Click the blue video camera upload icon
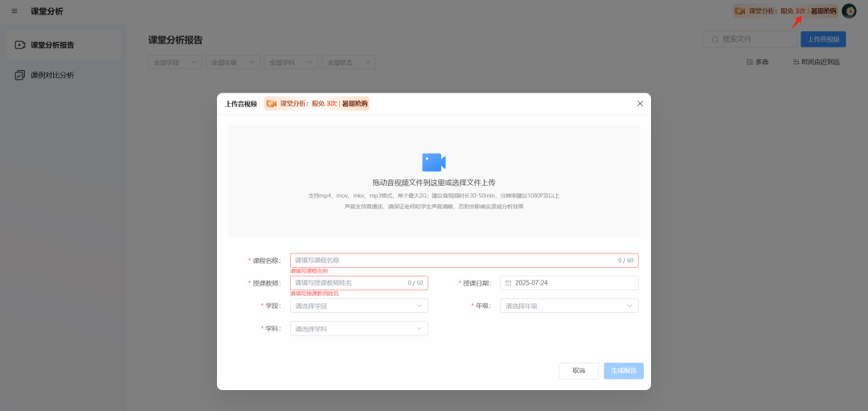The width and height of the screenshot is (868, 411). click(433, 162)
